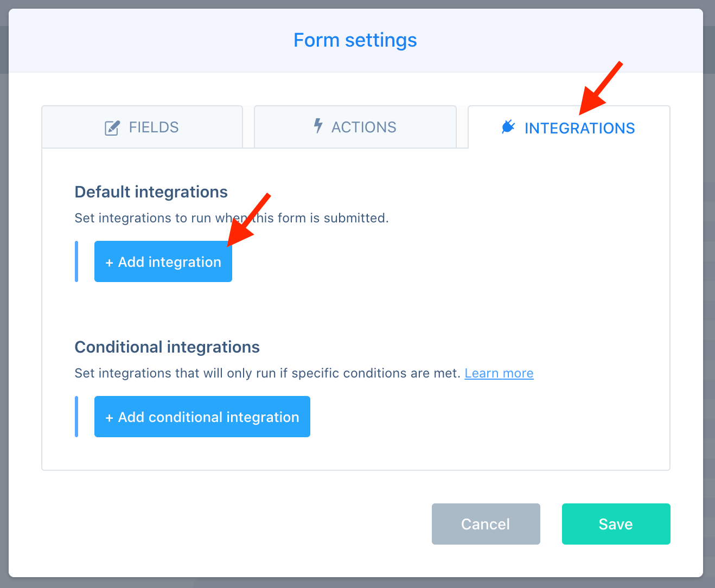Click the plus sign in Add conditional integration
The height and width of the screenshot is (588, 715).
(109, 418)
